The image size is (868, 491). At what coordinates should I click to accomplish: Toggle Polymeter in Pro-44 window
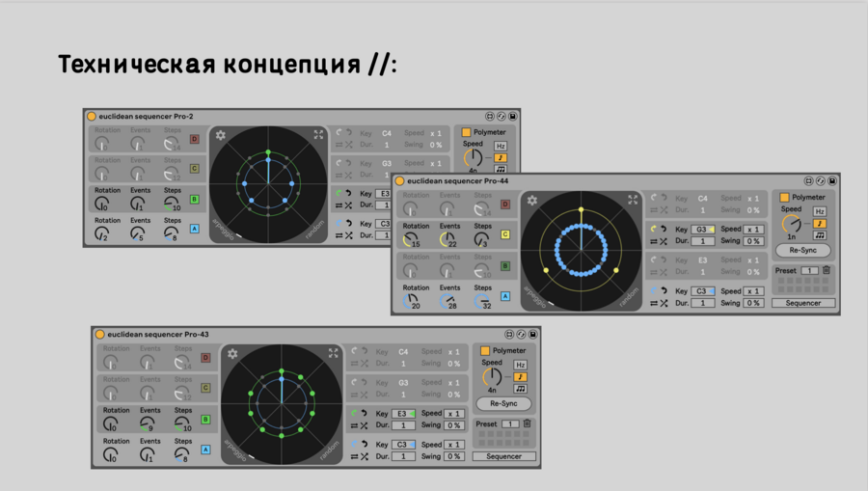coord(784,197)
